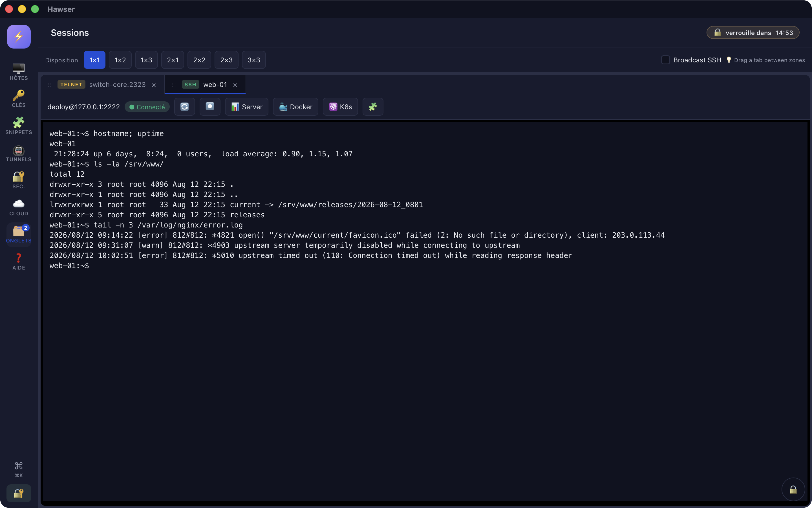Screen dimensions: 812x508
Task: Click the terminal prompt at last line
Action: point(69,266)
